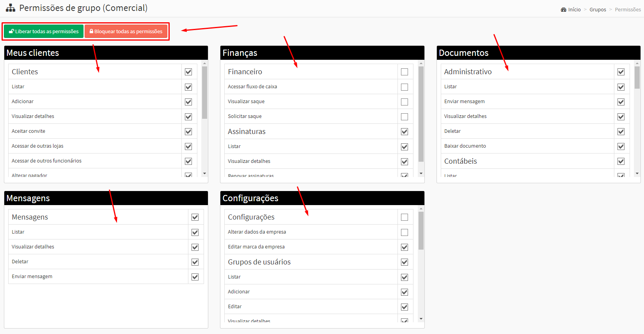This screenshot has height=334, width=644.
Task: Uncheck the Grupos de usuários group checkbox
Action: [404, 262]
